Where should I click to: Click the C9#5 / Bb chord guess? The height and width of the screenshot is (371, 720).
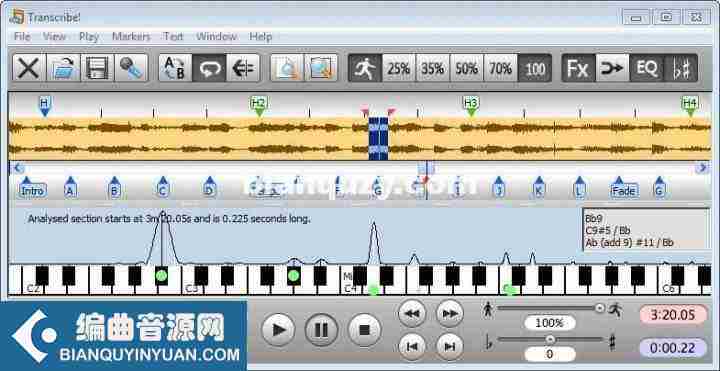pyautogui.click(x=608, y=230)
